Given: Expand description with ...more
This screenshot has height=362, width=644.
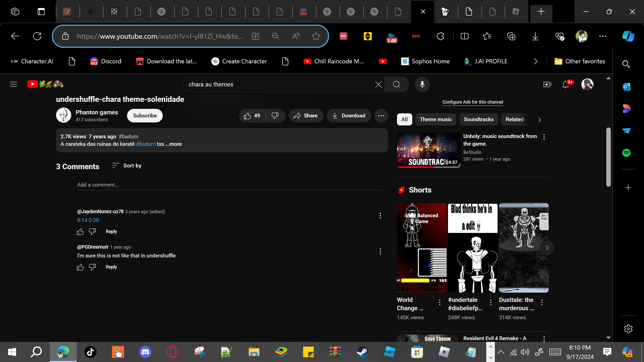Looking at the screenshot, I should pos(174,144).
